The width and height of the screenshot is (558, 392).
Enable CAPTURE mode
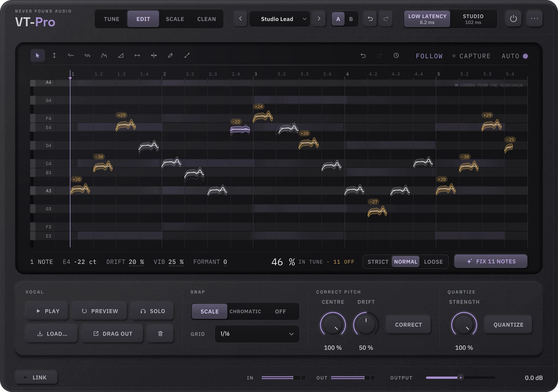click(471, 56)
